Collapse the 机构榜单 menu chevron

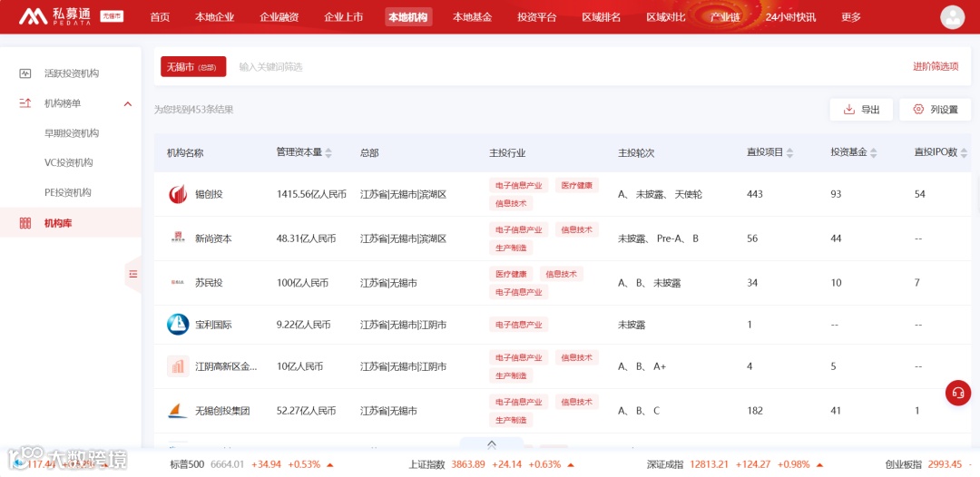tap(128, 103)
